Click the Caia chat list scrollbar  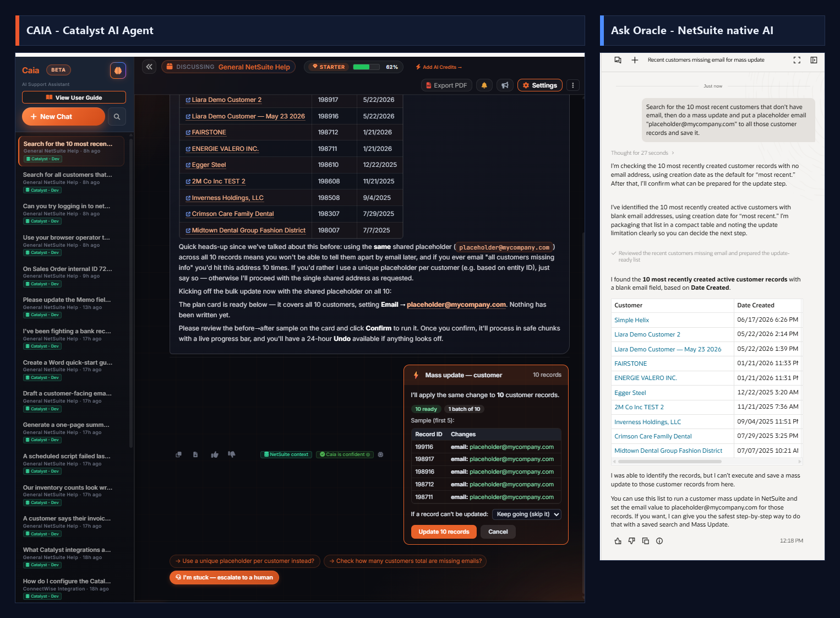[130, 292]
